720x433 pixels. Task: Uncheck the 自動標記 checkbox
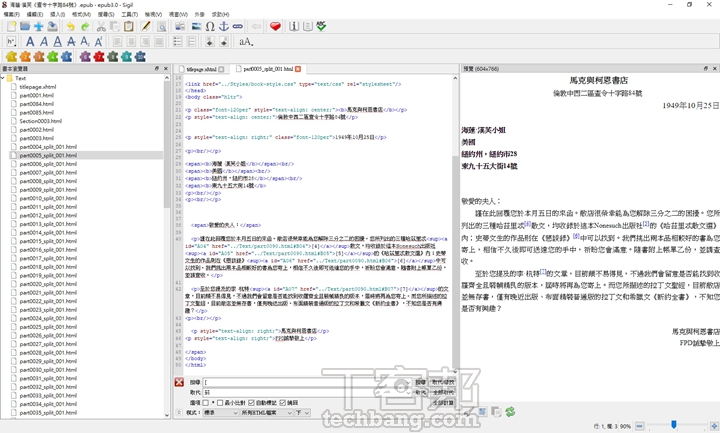(x=251, y=403)
